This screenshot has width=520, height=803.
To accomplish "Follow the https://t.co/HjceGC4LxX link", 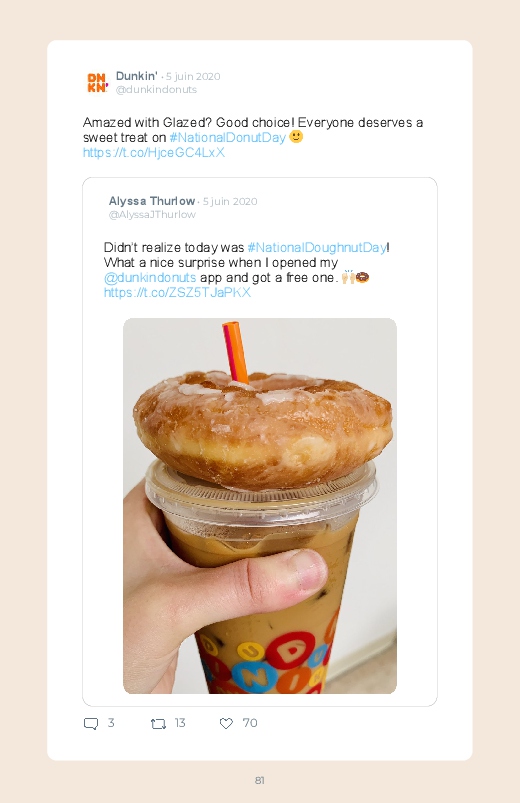I will click(154, 153).
